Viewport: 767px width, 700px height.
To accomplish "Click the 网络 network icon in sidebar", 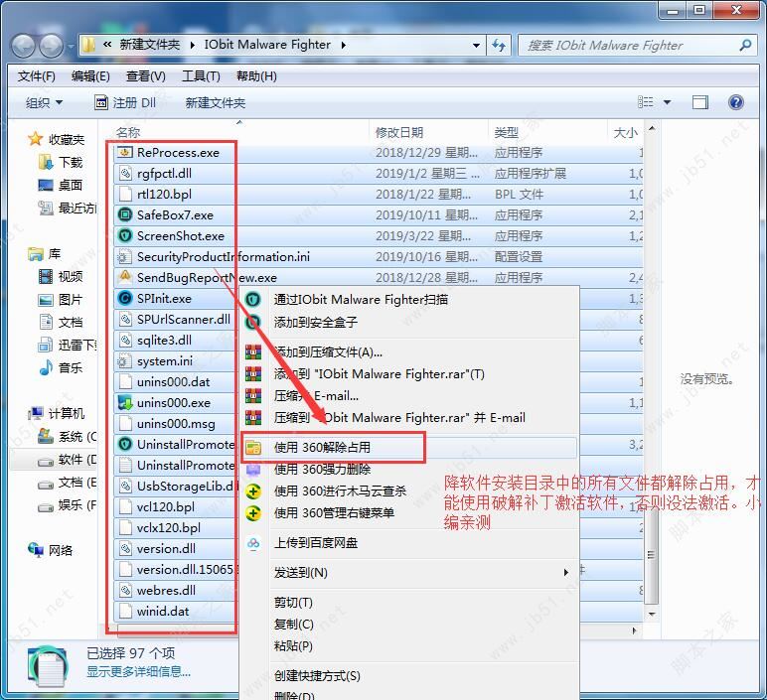I will coord(35,550).
